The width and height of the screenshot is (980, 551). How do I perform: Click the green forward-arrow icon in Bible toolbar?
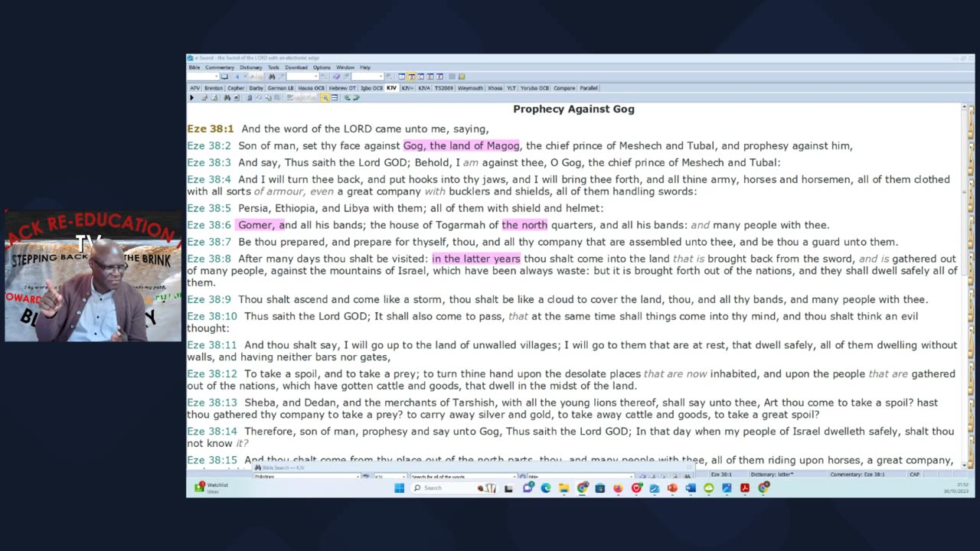[x=356, y=98]
